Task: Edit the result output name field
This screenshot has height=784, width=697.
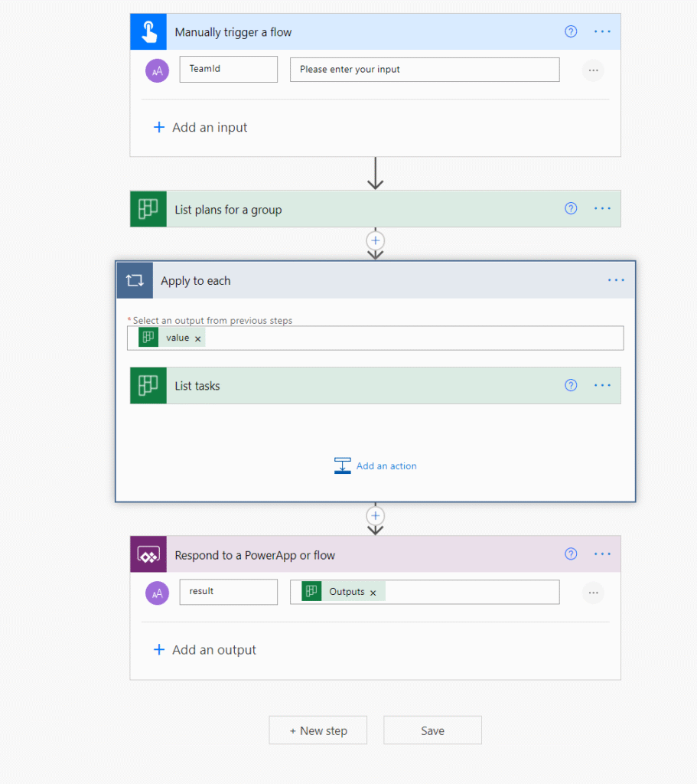Action: click(228, 592)
